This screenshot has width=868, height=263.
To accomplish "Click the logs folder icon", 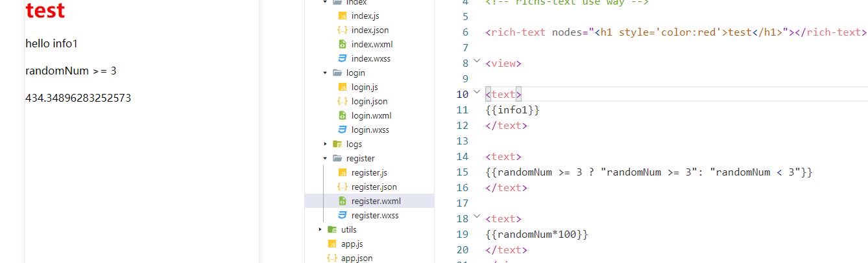I will click(x=337, y=144).
